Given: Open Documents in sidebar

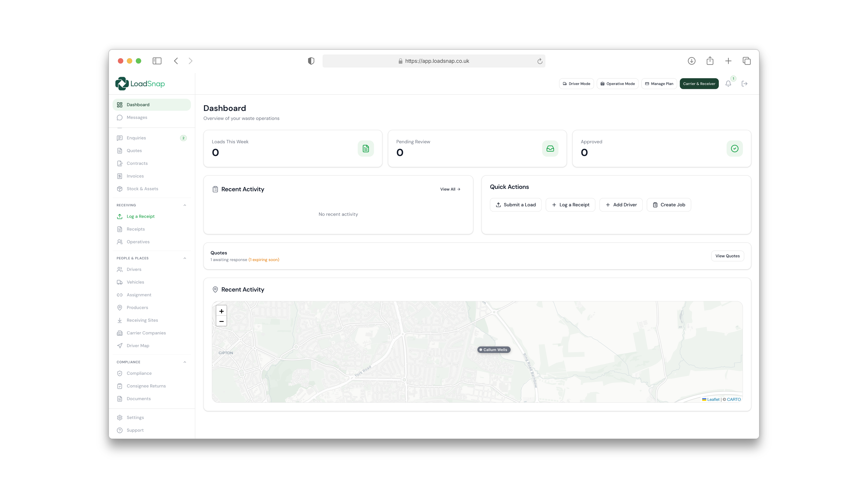Looking at the screenshot, I should [x=152, y=399].
